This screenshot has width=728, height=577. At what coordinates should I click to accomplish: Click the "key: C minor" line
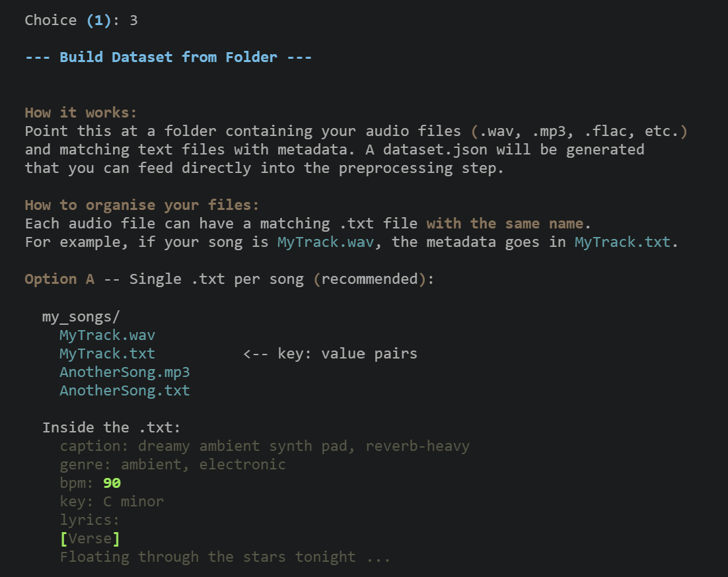coord(112,502)
